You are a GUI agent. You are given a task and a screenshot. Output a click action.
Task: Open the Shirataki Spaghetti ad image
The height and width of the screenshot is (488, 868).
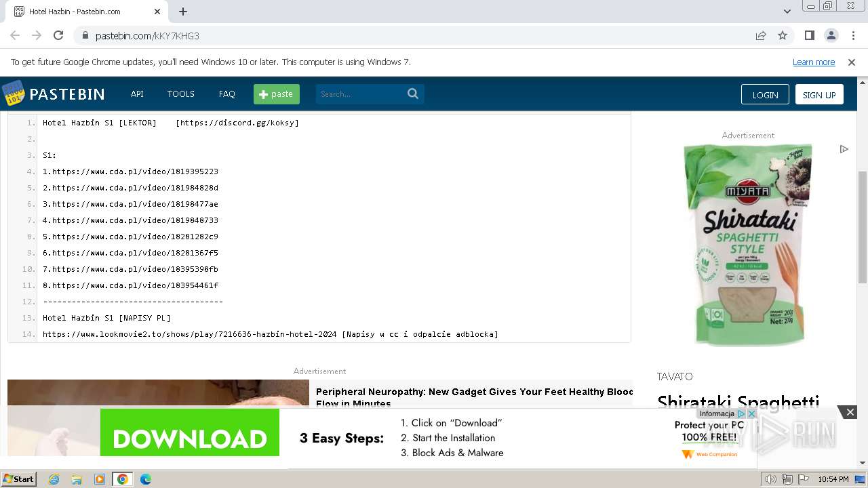click(748, 245)
